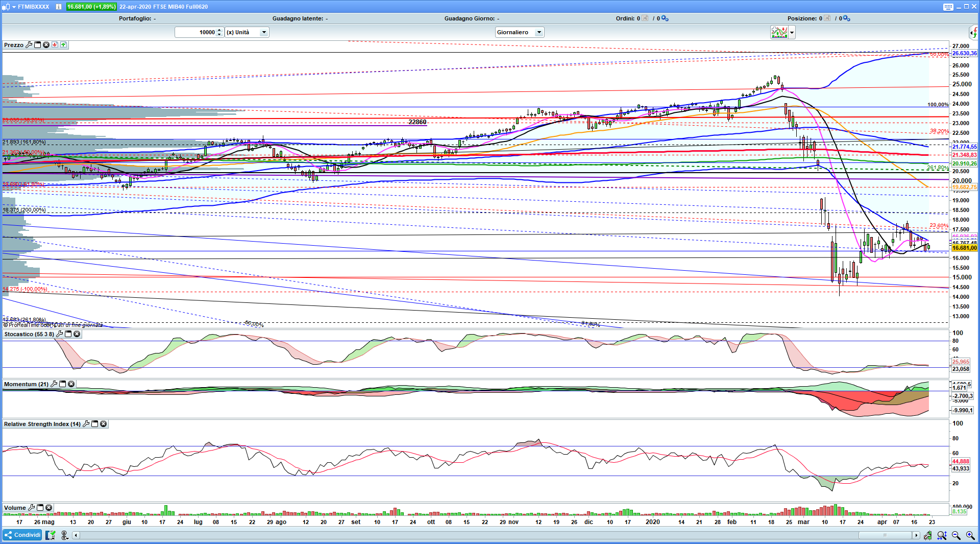This screenshot has width=980, height=544.
Task: Cancel orders icon next to Ordini
Action: [x=645, y=18]
